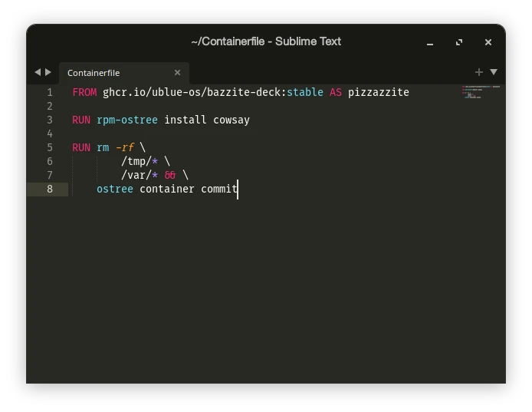The image size is (532, 412).
Task: Click line number 7 in gutter
Action: [x=50, y=175]
